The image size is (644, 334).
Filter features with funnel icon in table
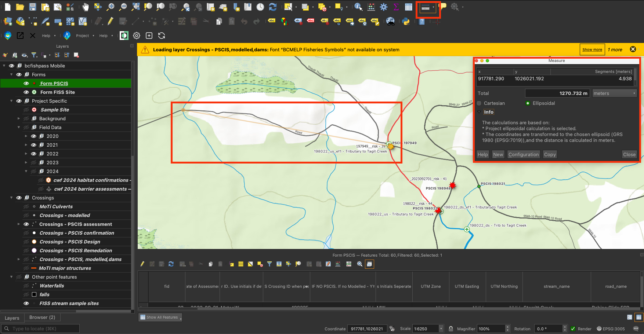(x=269, y=264)
